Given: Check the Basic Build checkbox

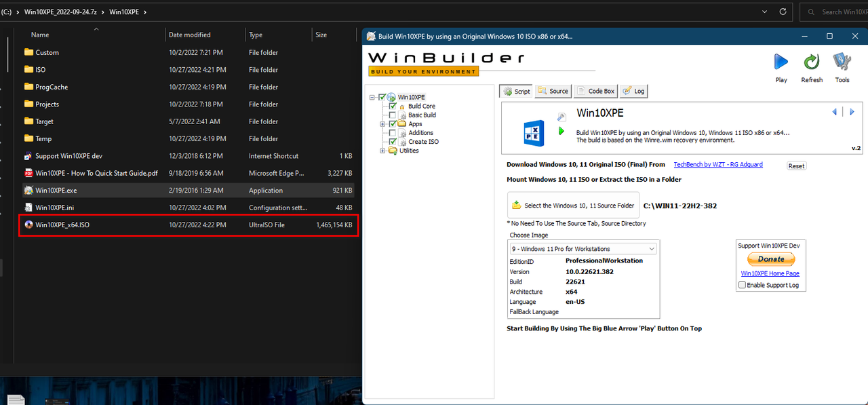Looking at the screenshot, I should [x=393, y=115].
